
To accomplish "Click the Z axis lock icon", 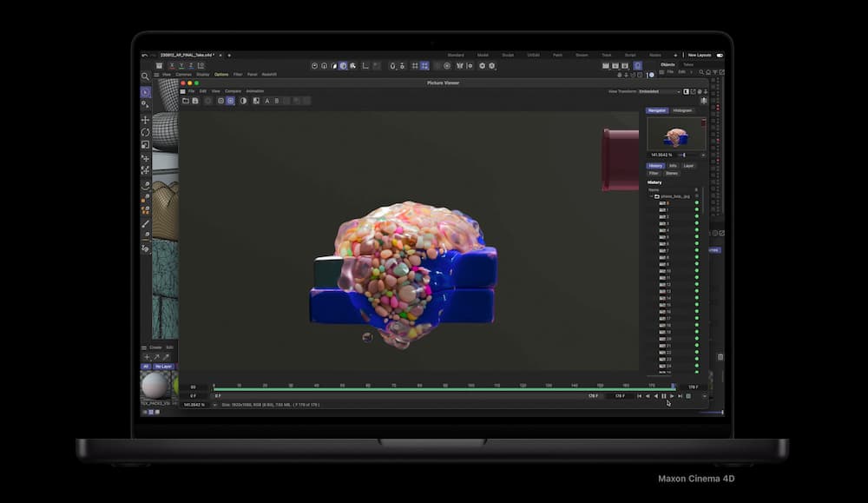I will point(191,66).
